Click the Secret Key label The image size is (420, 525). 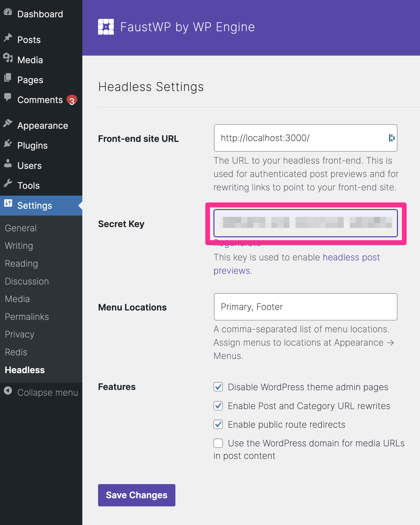121,224
